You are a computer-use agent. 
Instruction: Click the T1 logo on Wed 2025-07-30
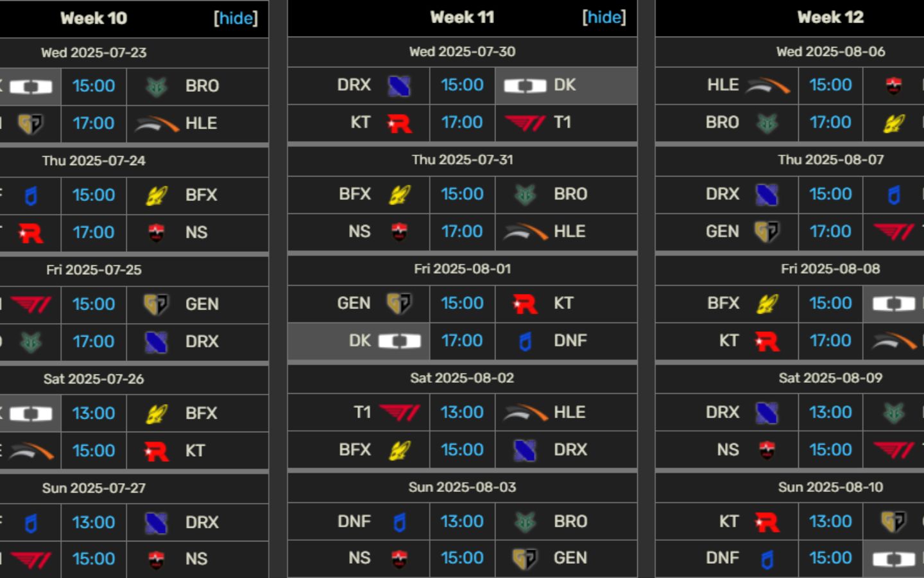tap(525, 123)
